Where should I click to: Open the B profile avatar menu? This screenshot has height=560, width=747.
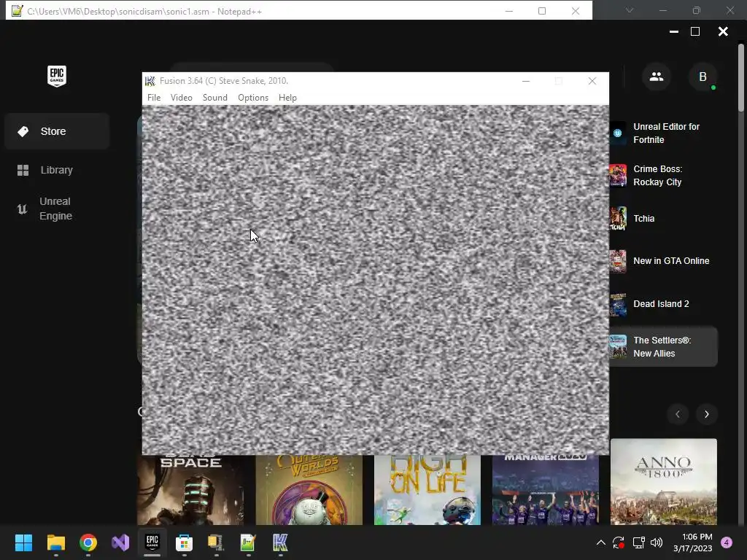703,76
